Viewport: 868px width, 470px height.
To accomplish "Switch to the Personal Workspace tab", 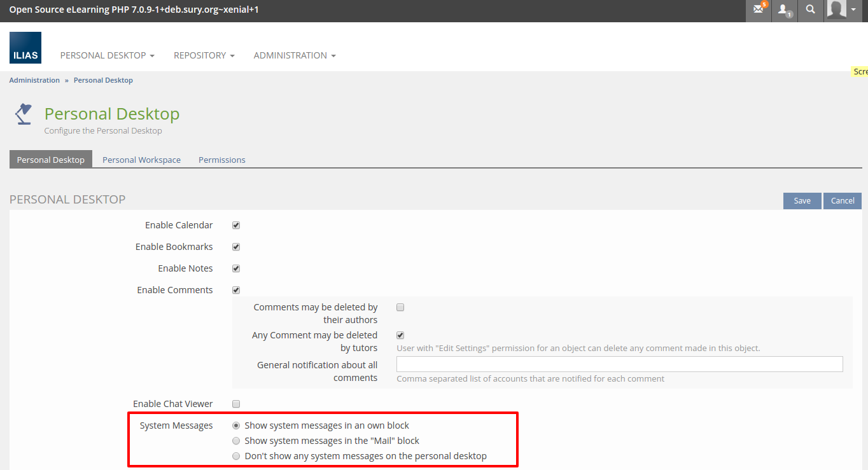I will [x=141, y=160].
